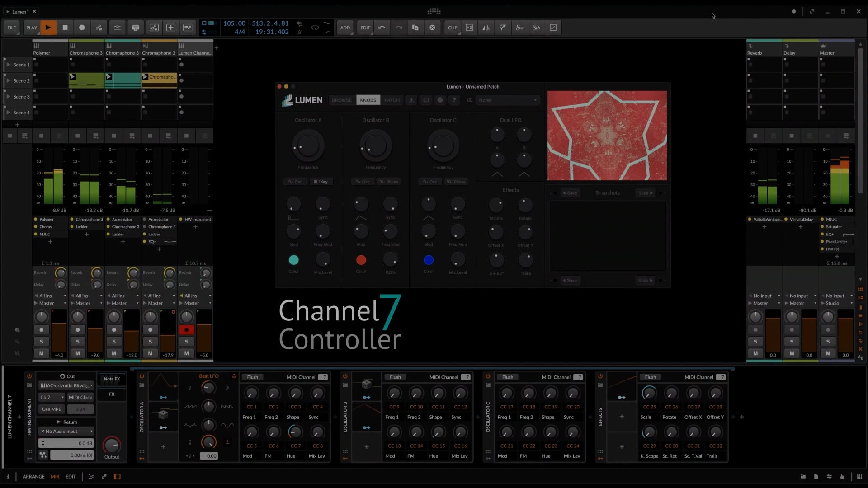868x488 pixels.
Task: Click the Lumen video preview thumbnail
Action: click(x=607, y=136)
